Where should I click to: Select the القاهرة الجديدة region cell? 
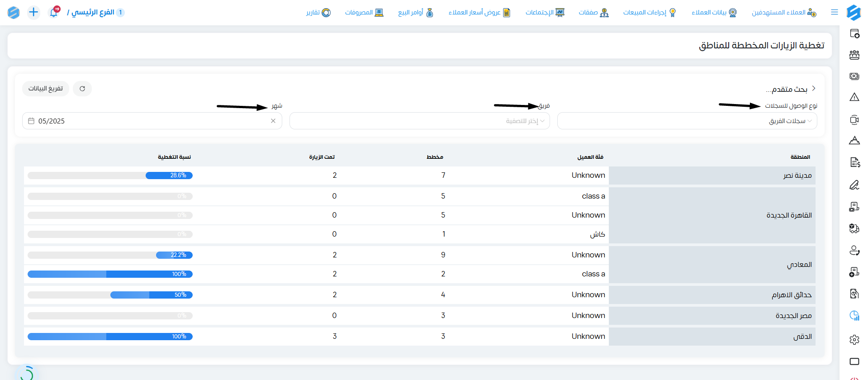coord(712,215)
